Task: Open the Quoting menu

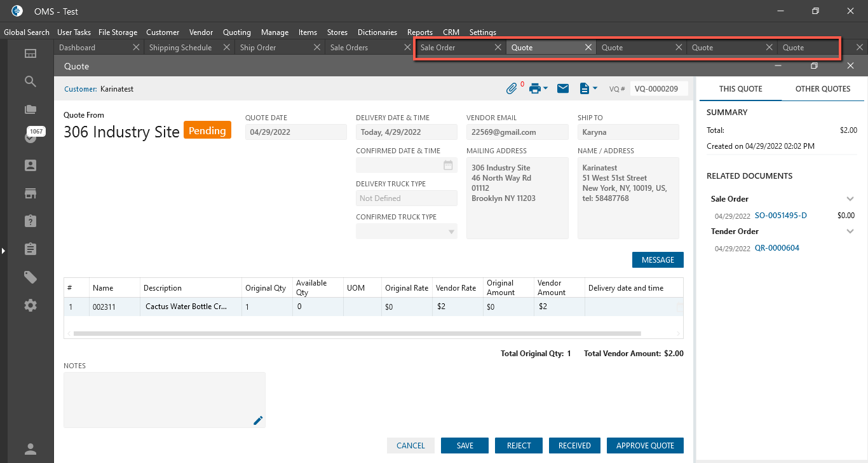Action: [237, 32]
